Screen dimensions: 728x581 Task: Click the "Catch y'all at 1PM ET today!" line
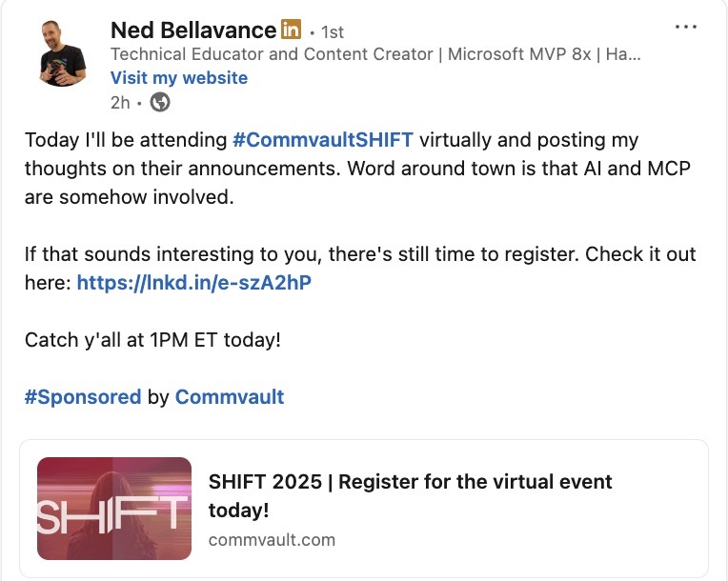pyautogui.click(x=152, y=339)
